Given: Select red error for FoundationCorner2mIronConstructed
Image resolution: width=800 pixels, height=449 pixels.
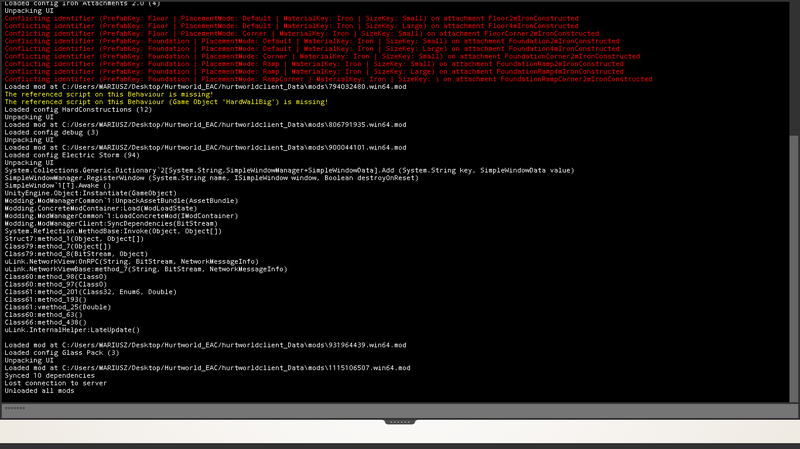Looking at the screenshot, I should point(322,57).
